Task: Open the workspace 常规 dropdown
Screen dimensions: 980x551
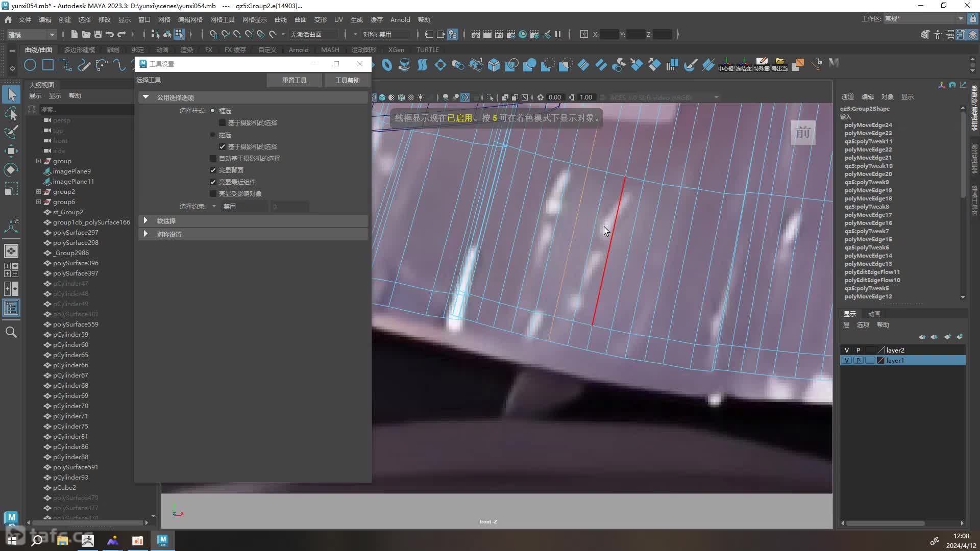Action: click(924, 19)
